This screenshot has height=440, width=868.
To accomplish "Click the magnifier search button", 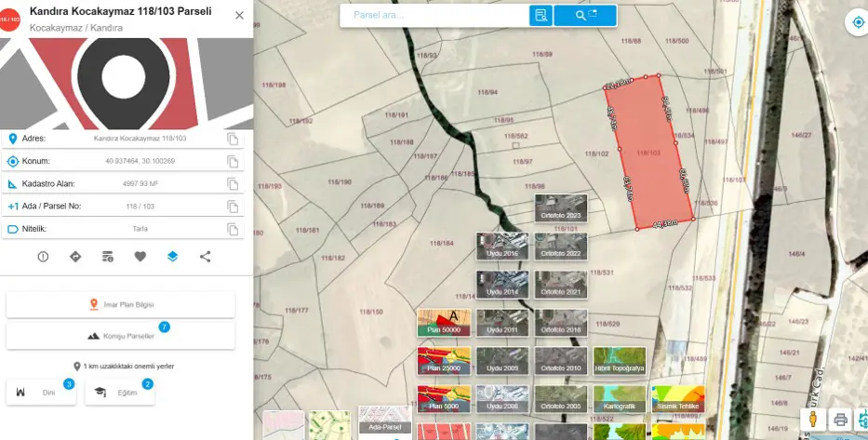I will point(585,16).
